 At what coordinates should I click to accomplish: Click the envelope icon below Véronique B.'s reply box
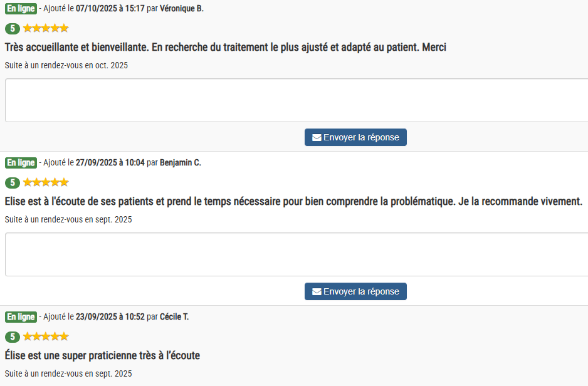point(317,138)
